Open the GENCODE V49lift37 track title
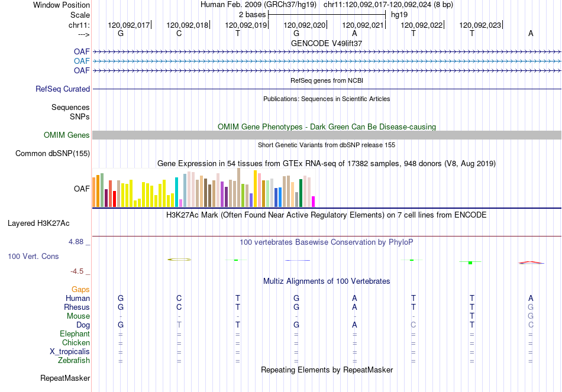The image size is (562, 392). tap(327, 43)
